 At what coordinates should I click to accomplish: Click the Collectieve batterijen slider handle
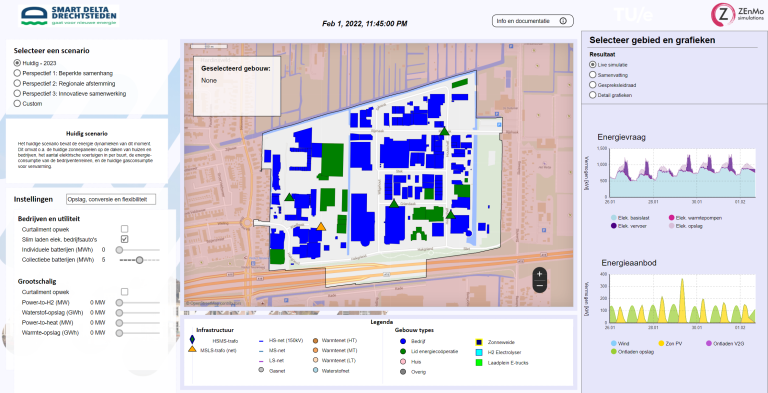click(140, 260)
